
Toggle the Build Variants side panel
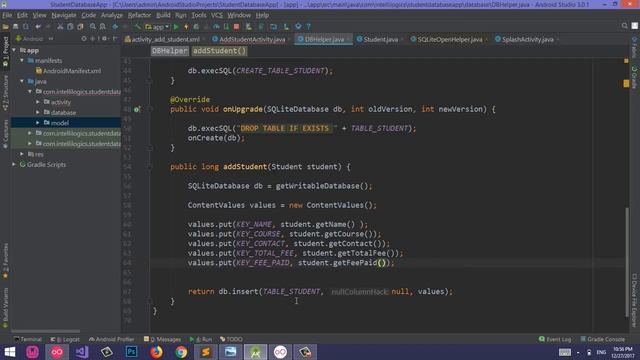coord(5,308)
